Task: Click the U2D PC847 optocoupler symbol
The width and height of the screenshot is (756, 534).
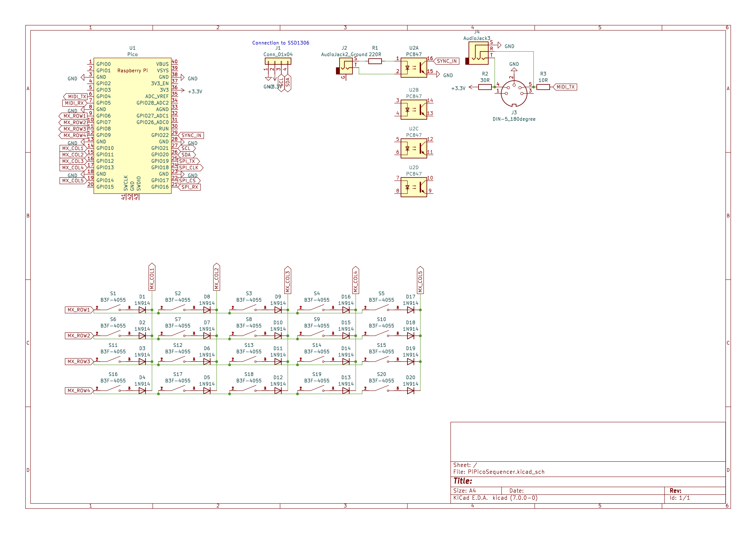Action: click(414, 187)
